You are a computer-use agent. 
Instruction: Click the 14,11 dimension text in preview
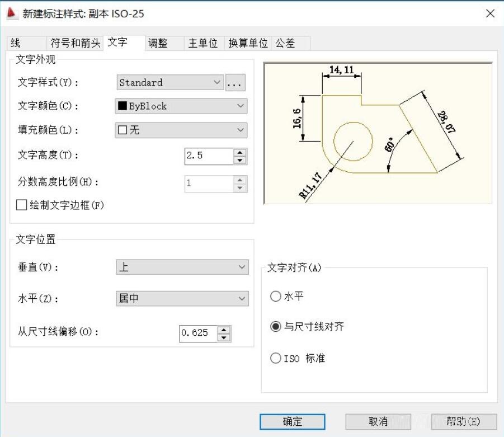[341, 70]
